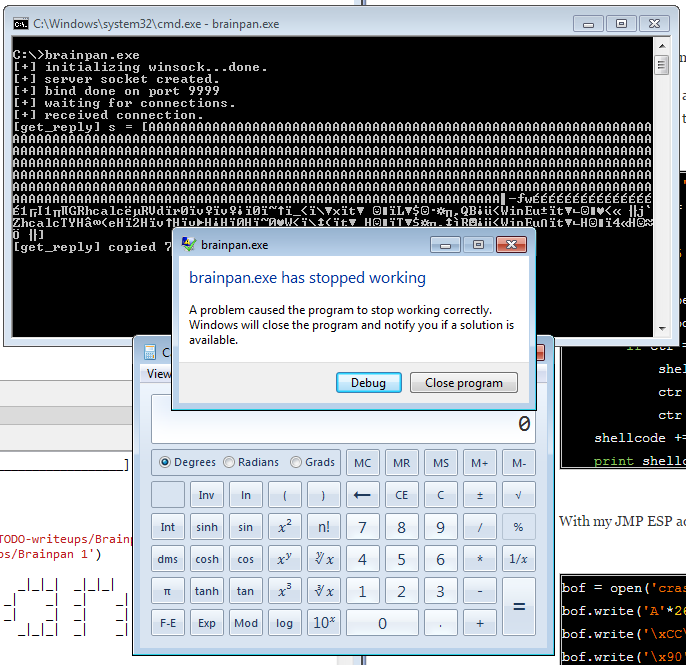
Task: Click the Exp exponent key
Action: [x=206, y=623]
